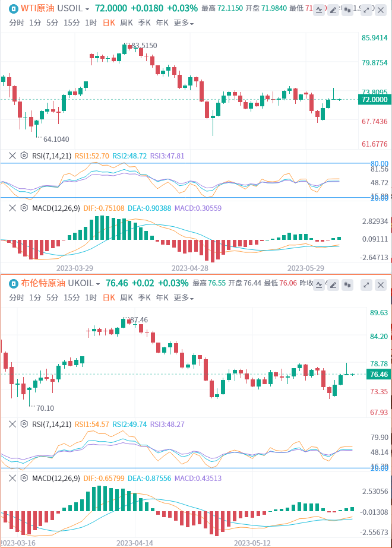Remove RSI indicator from WTI chart
This screenshot has height=548, width=392.
point(12,156)
